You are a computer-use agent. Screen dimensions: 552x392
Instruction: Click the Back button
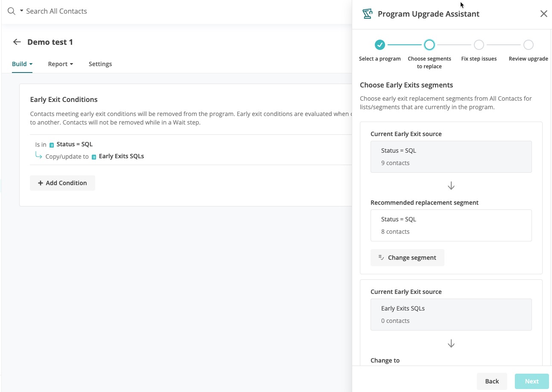[x=492, y=381]
